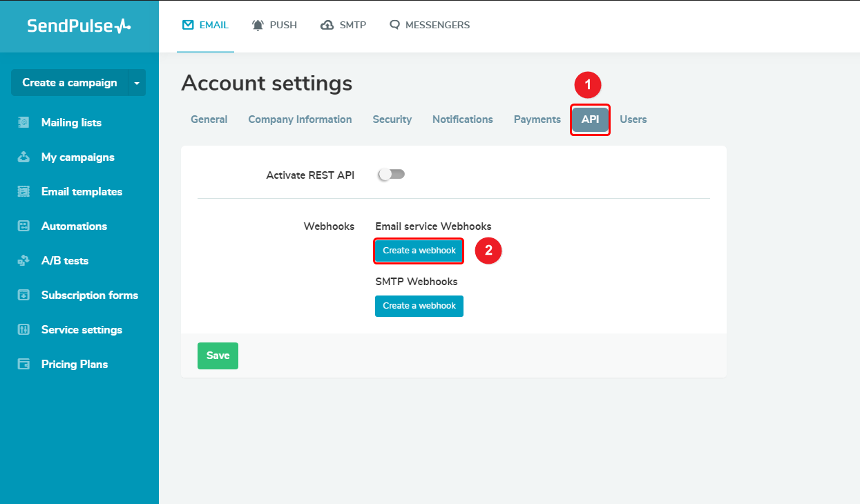
Task: Select the MESSENGERS top menu item
Action: pos(429,25)
